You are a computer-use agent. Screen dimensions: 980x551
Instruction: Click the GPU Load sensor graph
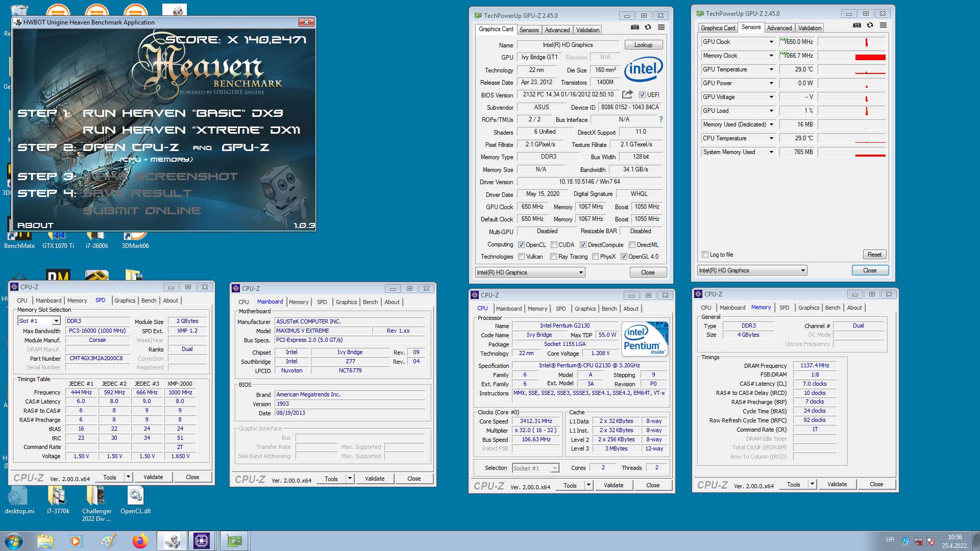852,111
